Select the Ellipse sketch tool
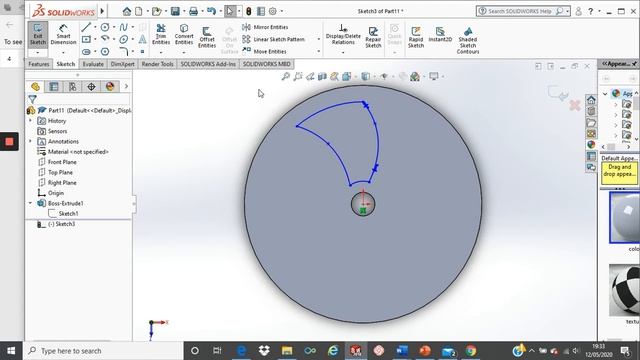 (124, 40)
